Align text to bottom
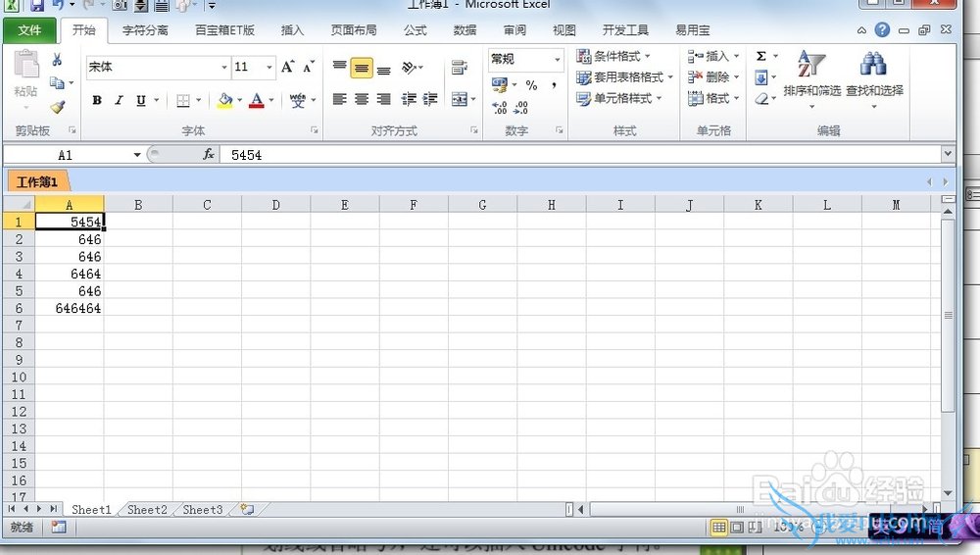Image resolution: width=980 pixels, height=555 pixels. tap(384, 68)
